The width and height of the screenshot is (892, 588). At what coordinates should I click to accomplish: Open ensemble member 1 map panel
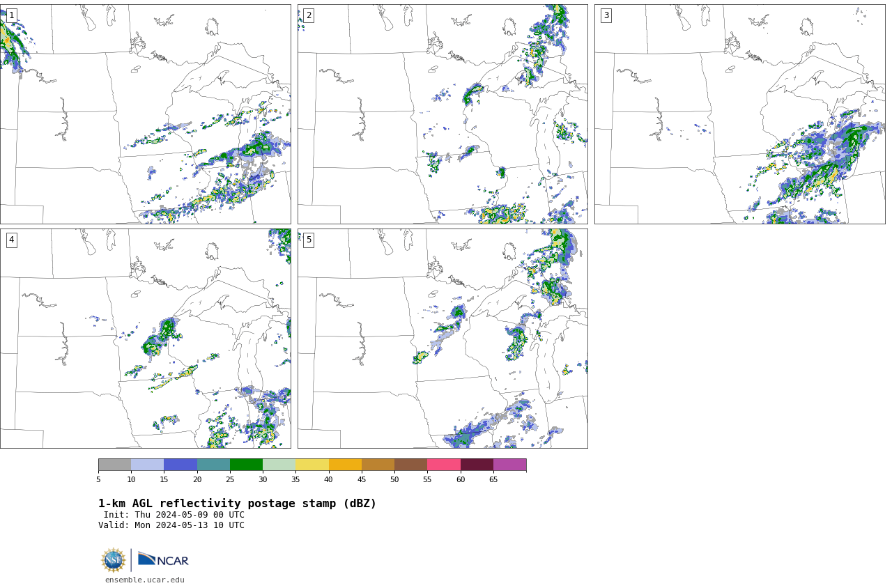pyautogui.click(x=145, y=114)
